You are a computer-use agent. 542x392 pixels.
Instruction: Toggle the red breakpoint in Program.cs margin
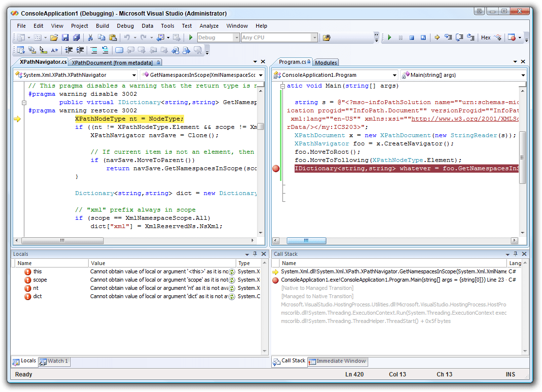click(x=276, y=168)
